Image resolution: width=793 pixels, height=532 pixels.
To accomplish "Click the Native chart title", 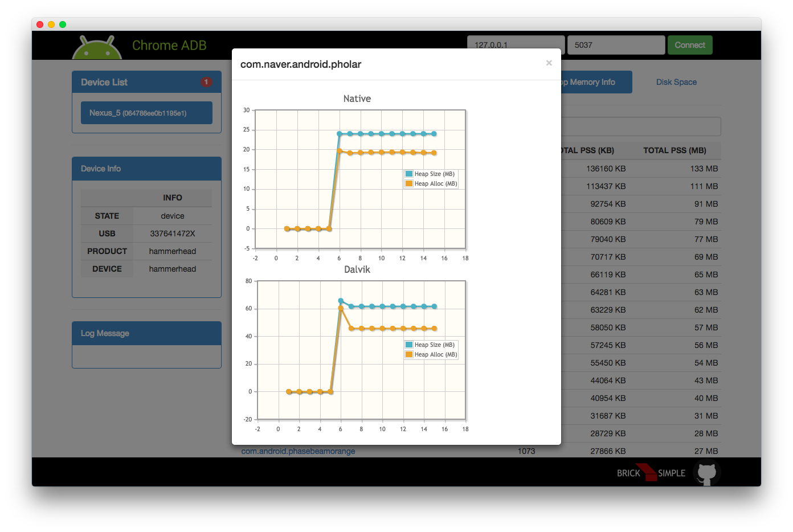I will click(x=357, y=99).
